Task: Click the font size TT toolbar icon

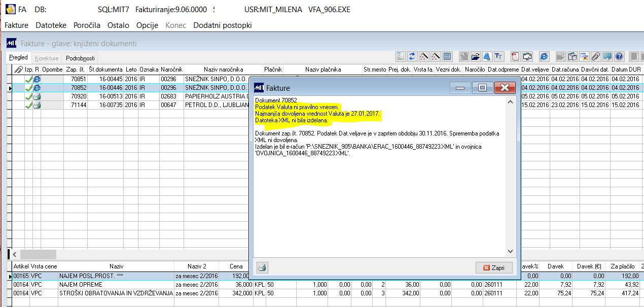Action: tap(498, 56)
